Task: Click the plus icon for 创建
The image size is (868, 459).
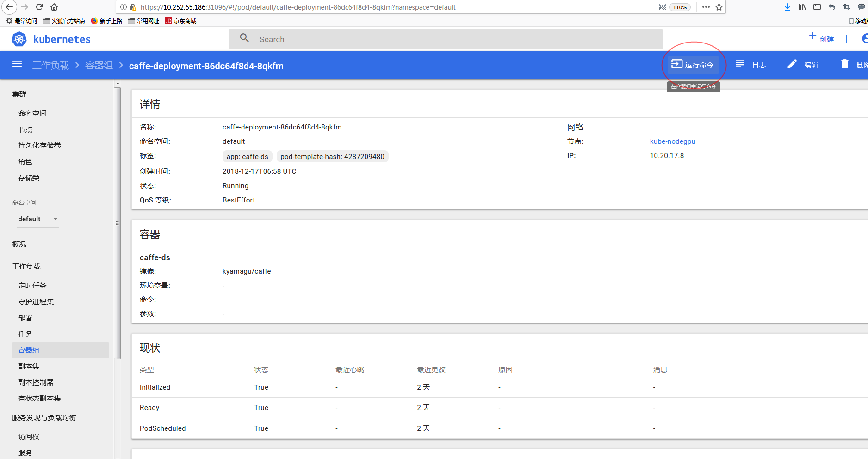Action: click(x=812, y=36)
